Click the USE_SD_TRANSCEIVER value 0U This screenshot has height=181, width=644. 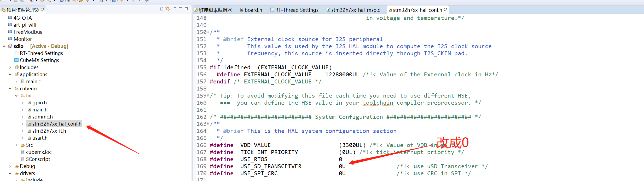click(x=342, y=166)
